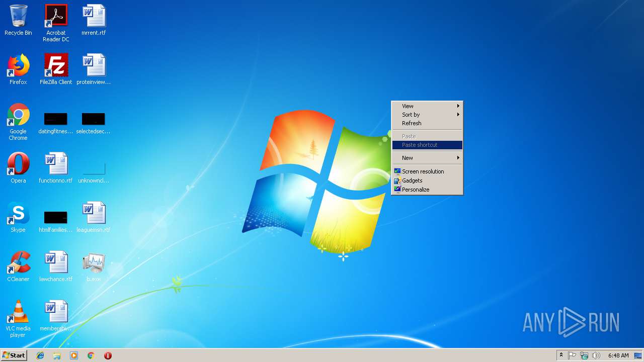This screenshot has width=644, height=362.
Task: Select the datingfitnes file icon
Action: click(56, 123)
